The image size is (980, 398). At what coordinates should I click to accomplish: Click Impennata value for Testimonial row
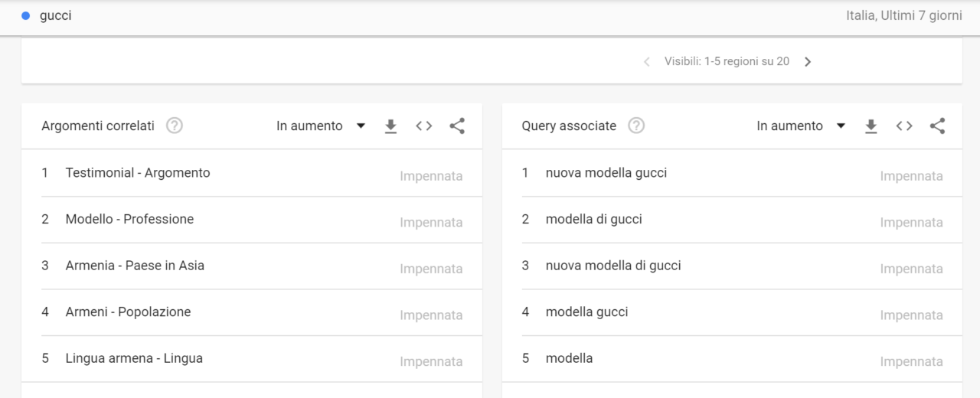tap(431, 176)
